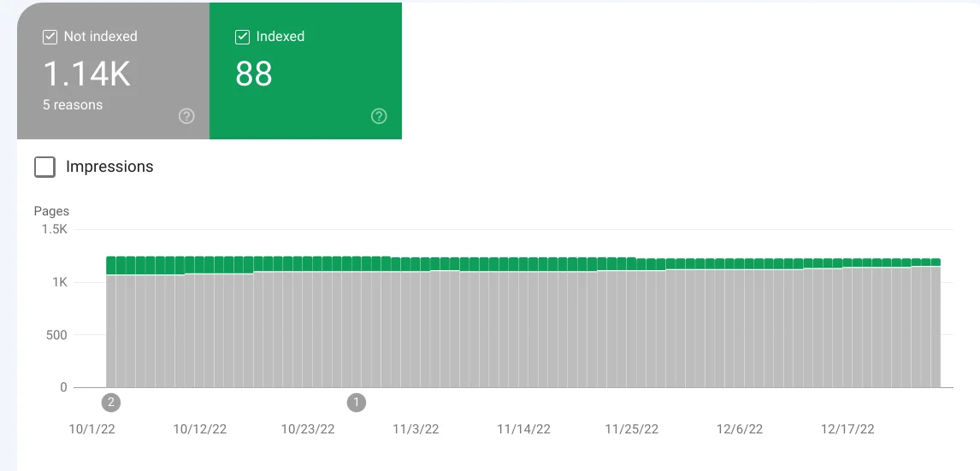Screen dimensions: 980x471
Task: Click annotation marker numbered 1
Action: (357, 403)
